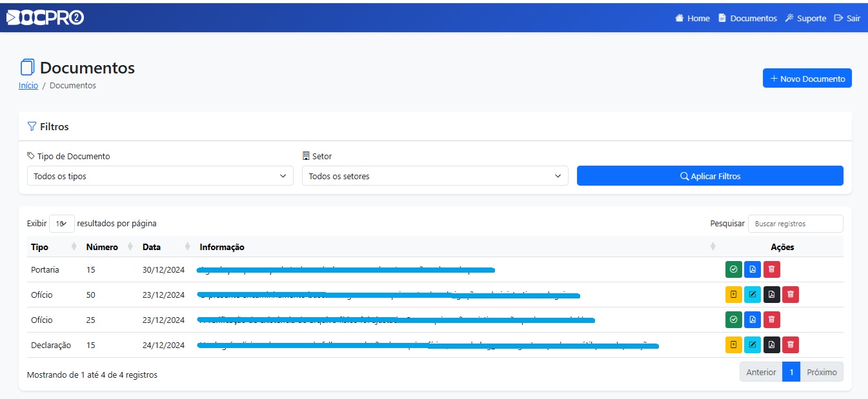Click the yellow upload icon on Declaração row
Screen dimensions: 868x399
coord(733,345)
